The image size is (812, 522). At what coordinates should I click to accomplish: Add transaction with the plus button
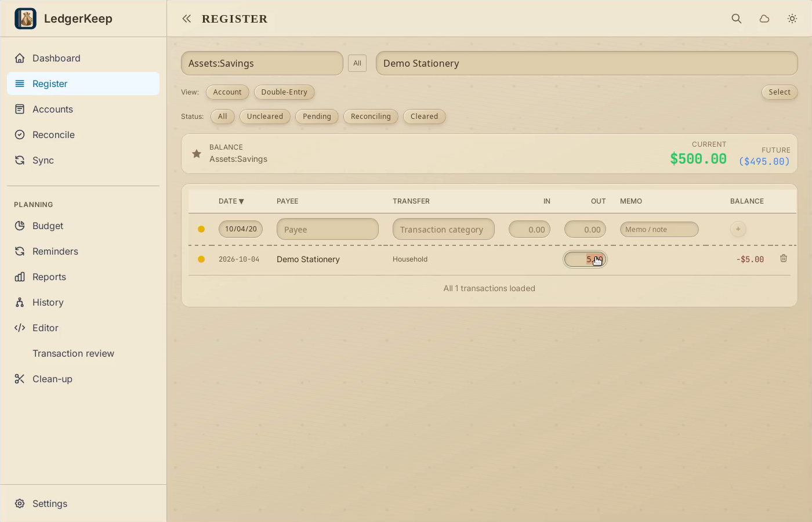tap(738, 229)
